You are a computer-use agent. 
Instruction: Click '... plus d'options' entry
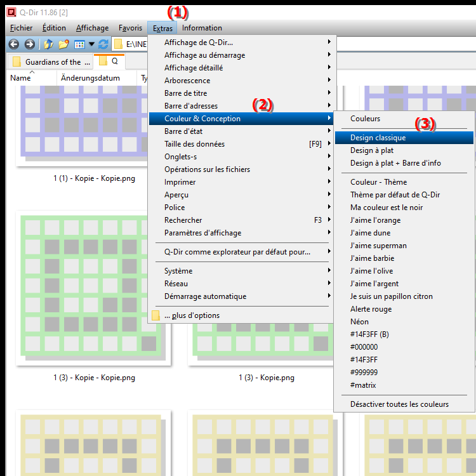coord(242,315)
